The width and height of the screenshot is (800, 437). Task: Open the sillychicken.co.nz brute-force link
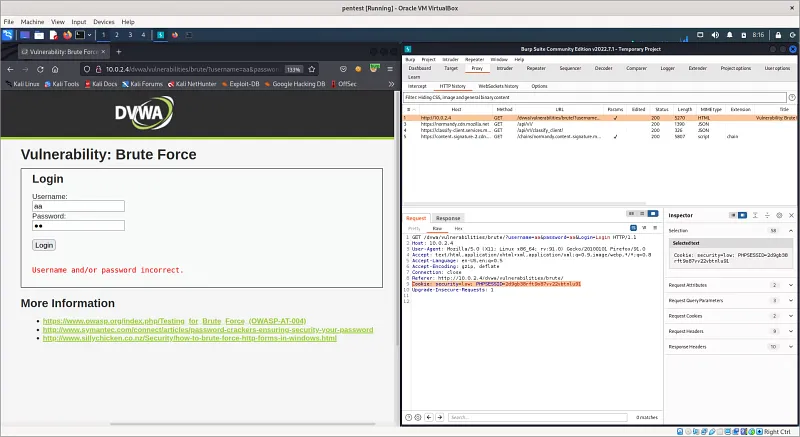[189, 338]
